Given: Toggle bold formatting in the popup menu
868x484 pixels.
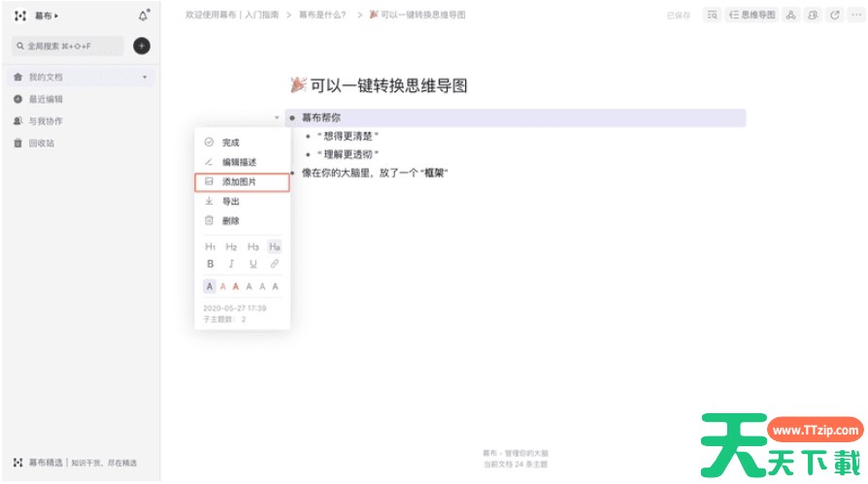Looking at the screenshot, I should click(x=211, y=264).
